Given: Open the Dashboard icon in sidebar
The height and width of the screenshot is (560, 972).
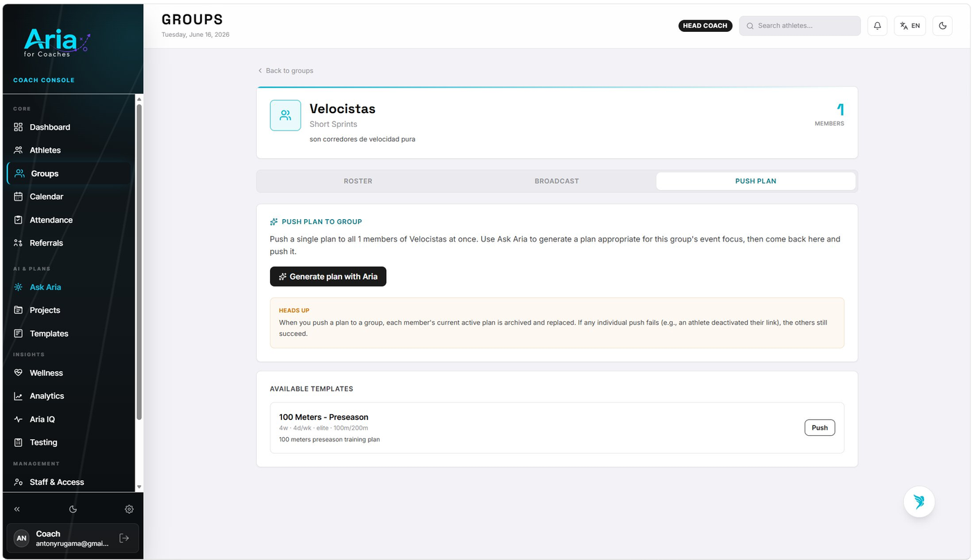Looking at the screenshot, I should 19,127.
